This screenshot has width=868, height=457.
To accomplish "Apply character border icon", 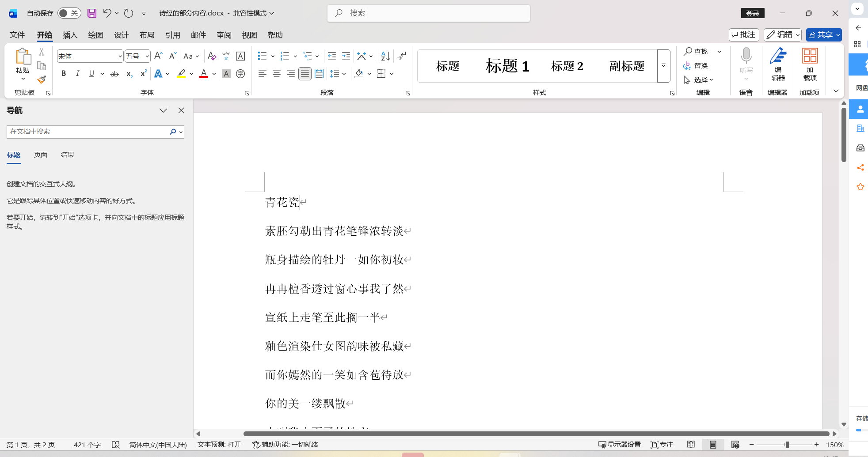I will (x=240, y=56).
